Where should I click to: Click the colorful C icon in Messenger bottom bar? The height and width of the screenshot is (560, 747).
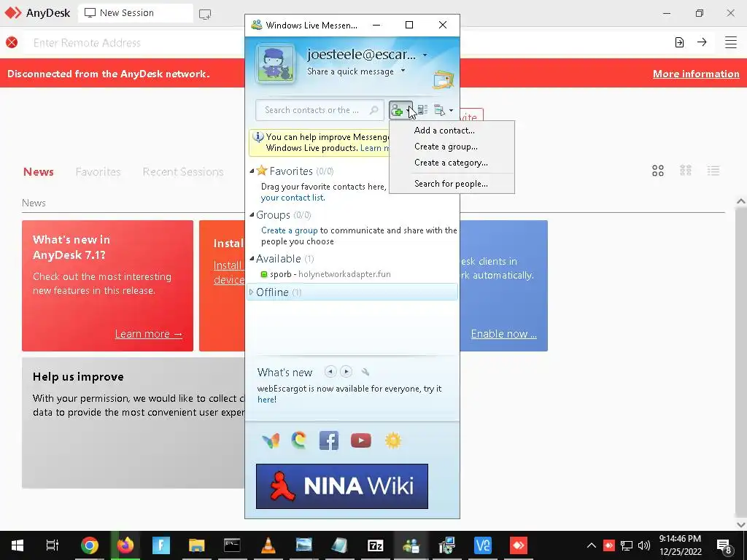pos(299,440)
